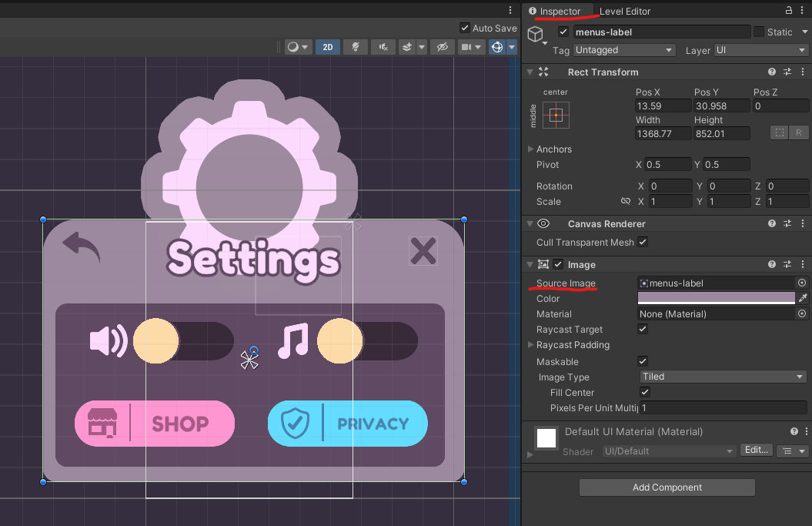812x526 pixels.
Task: Toggle the 2D scene view mode
Action: [x=327, y=47]
